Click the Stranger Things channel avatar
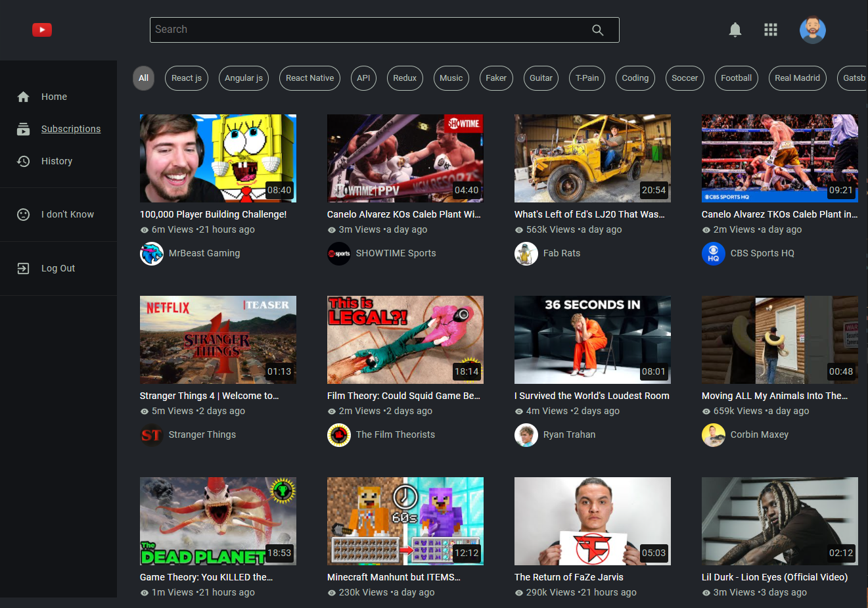 tap(152, 435)
